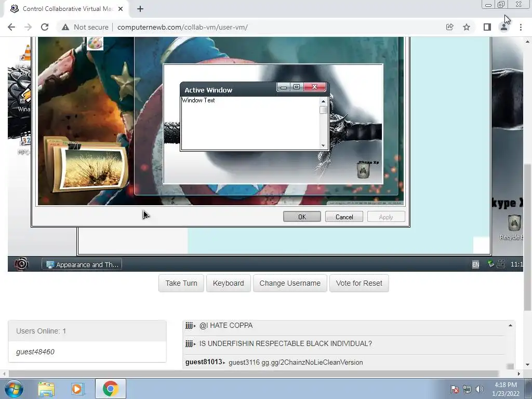Click user guest48460 in online list
Image resolution: width=532 pixels, height=399 pixels.
[x=35, y=352]
